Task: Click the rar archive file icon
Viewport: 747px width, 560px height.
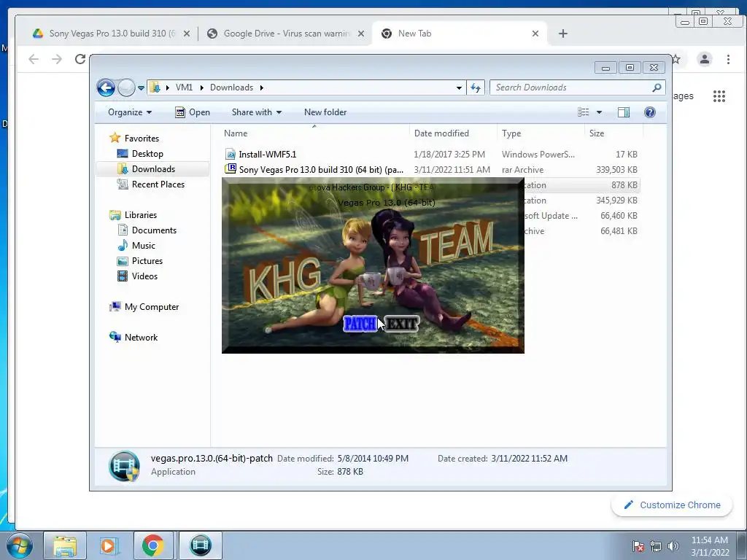Action: pos(231,169)
